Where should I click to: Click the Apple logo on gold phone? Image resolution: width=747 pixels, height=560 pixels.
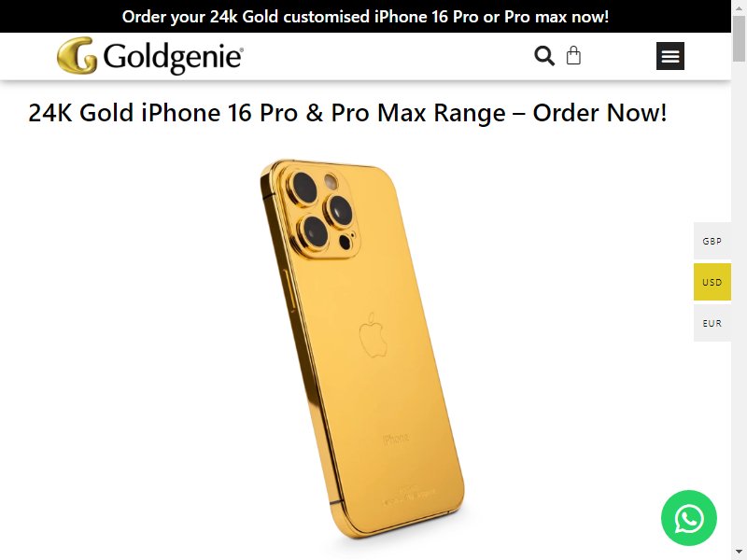click(373, 335)
